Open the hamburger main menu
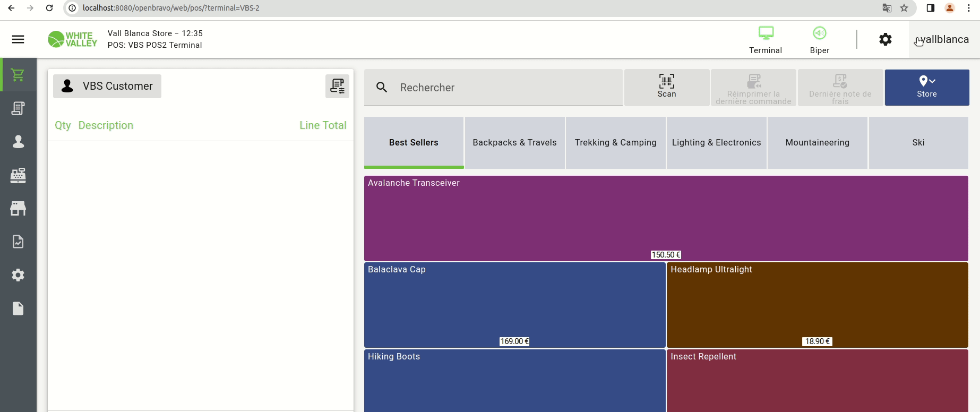980x412 pixels. click(x=18, y=39)
